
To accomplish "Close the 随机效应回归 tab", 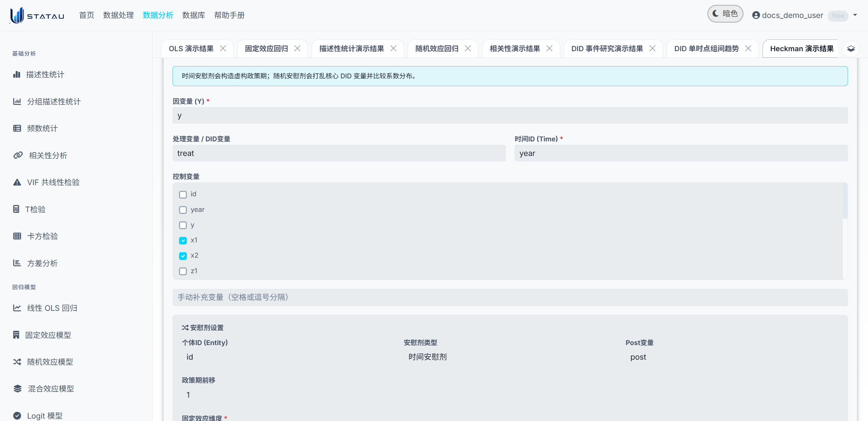I will pyautogui.click(x=468, y=48).
